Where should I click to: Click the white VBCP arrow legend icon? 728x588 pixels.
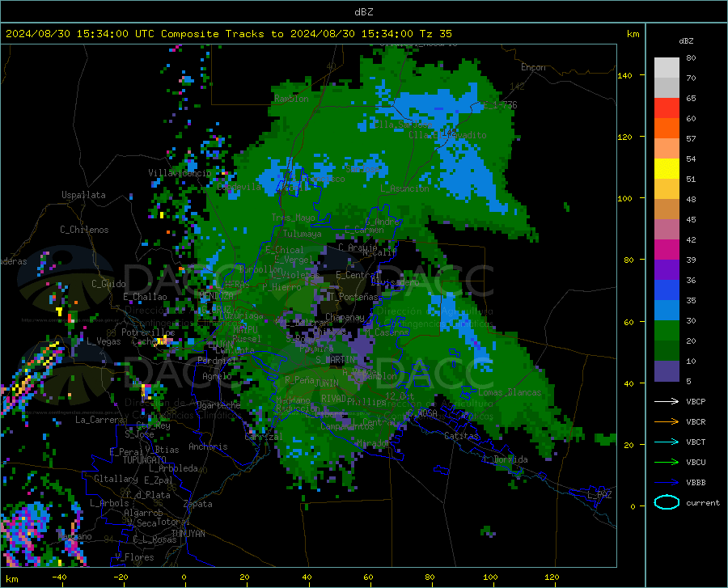[x=667, y=401]
